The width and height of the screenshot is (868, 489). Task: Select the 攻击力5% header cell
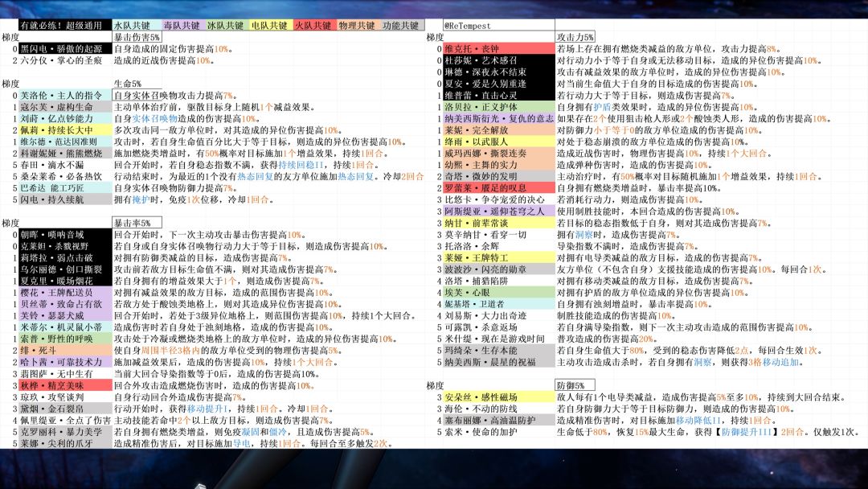pos(575,37)
